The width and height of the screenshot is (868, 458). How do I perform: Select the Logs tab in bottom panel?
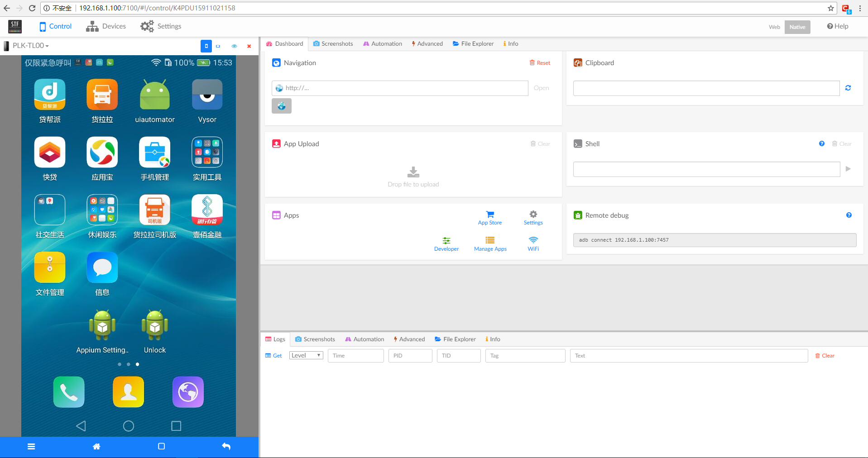[275, 339]
